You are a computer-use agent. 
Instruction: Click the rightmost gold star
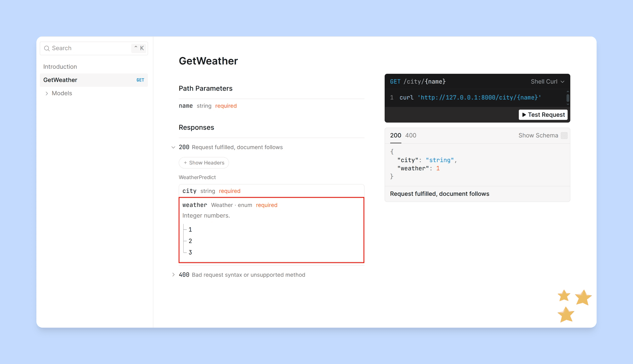[583, 297]
